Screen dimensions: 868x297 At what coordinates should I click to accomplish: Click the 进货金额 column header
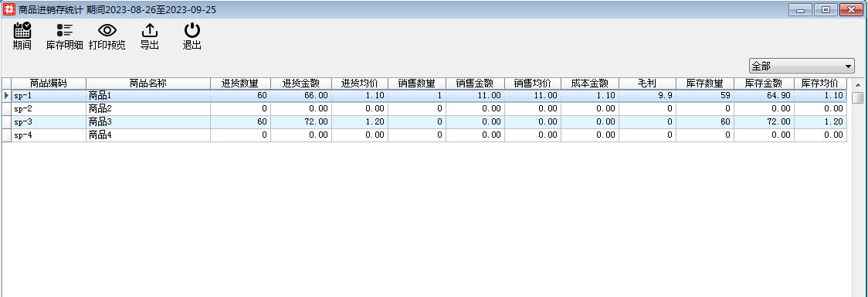tap(301, 84)
